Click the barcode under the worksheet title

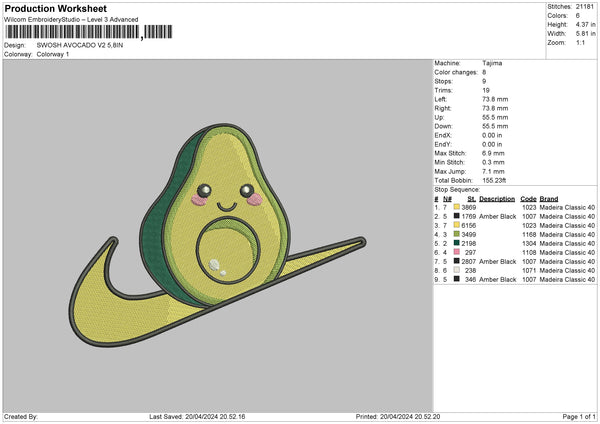[x=89, y=32]
